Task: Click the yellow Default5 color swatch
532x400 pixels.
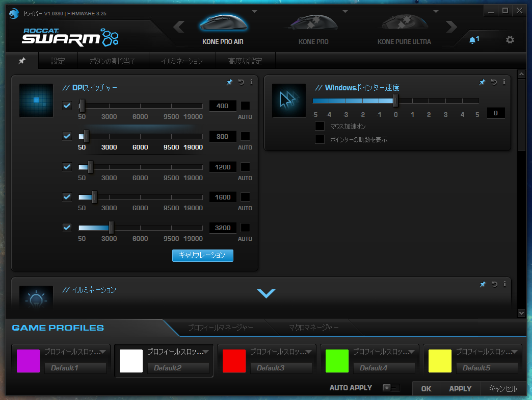Action: coord(440,361)
